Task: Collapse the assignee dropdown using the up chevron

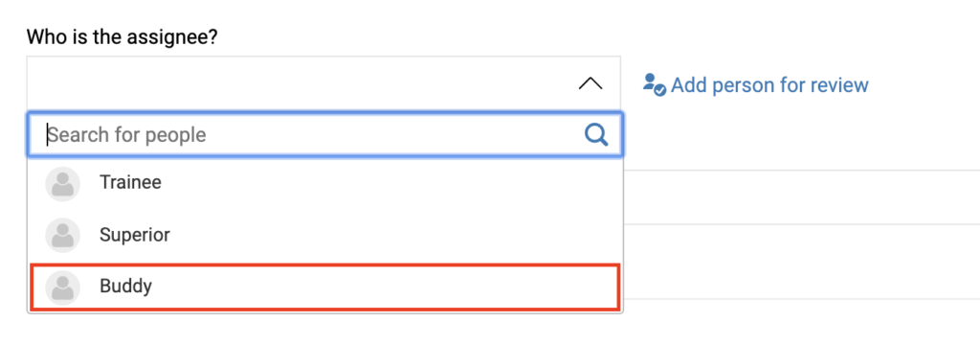Action: pos(590,84)
